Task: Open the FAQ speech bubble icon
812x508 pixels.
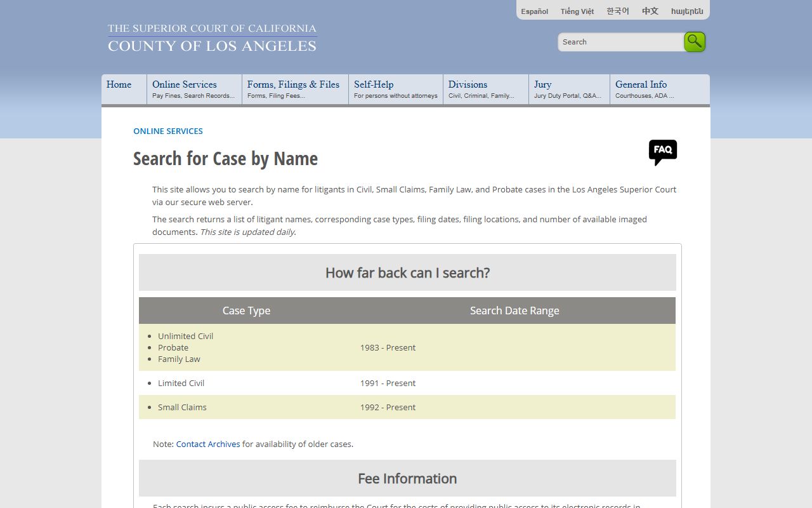Action: point(663,152)
